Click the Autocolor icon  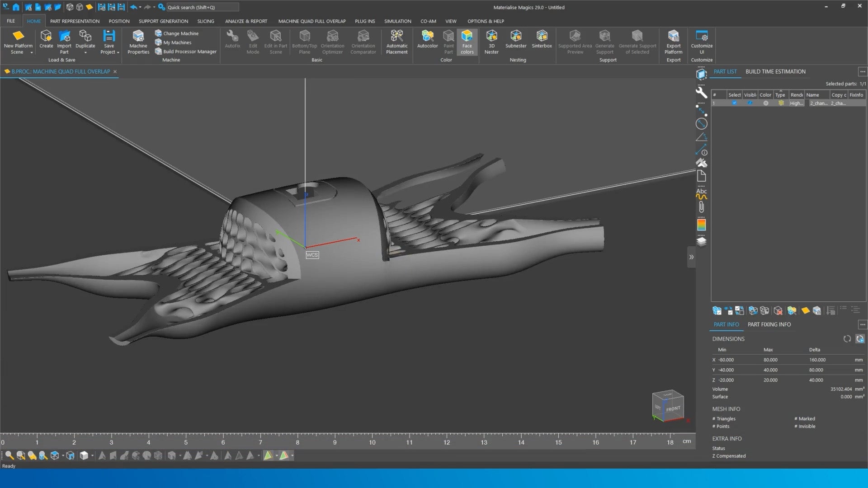[x=427, y=36]
